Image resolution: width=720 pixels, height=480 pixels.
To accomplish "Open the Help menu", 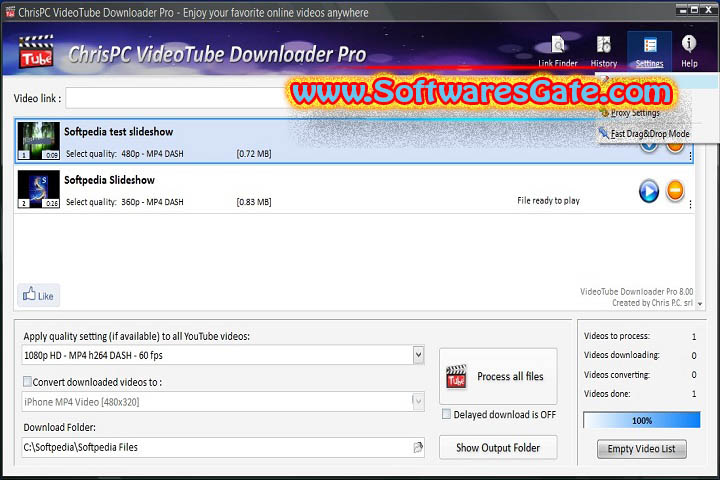I will pyautogui.click(x=689, y=51).
